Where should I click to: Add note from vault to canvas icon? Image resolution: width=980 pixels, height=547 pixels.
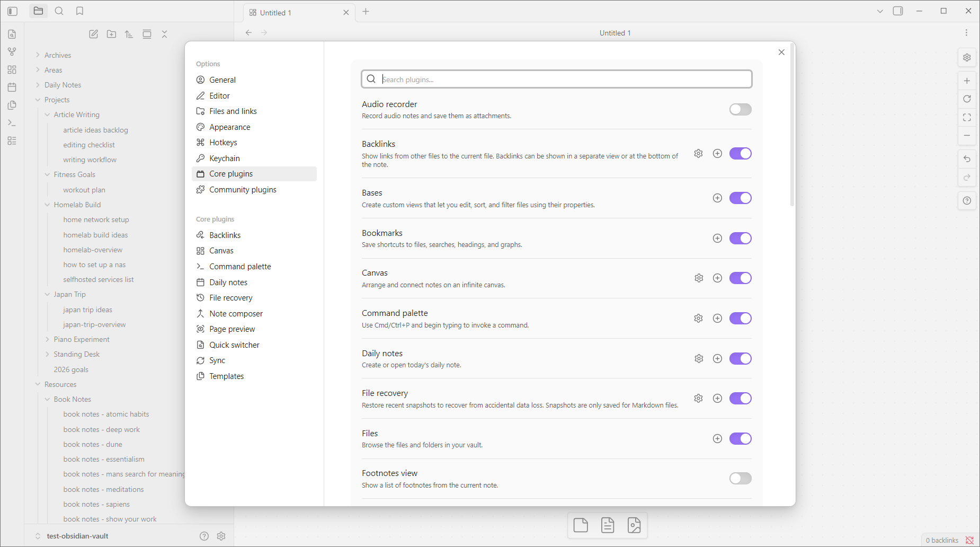click(608, 525)
